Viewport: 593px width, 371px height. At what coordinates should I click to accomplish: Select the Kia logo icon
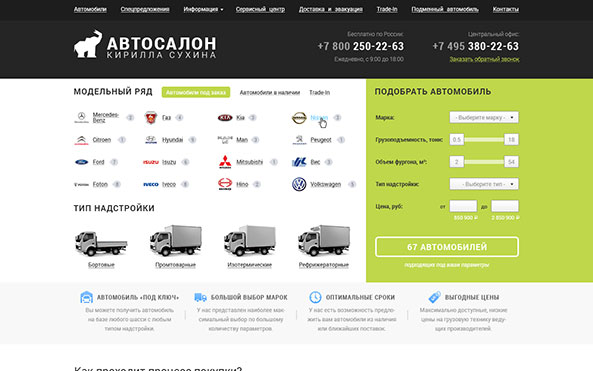tap(225, 118)
